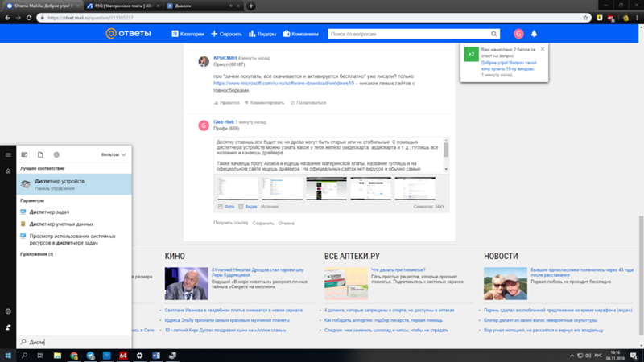Click Сохранить under the answer editor
The width and height of the screenshot is (644, 362).
point(263,224)
